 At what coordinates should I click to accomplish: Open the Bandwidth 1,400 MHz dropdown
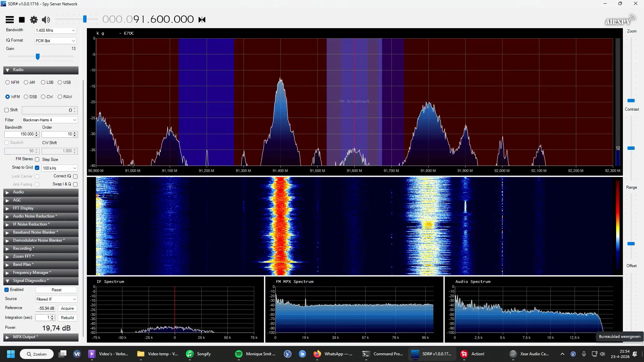(x=56, y=31)
